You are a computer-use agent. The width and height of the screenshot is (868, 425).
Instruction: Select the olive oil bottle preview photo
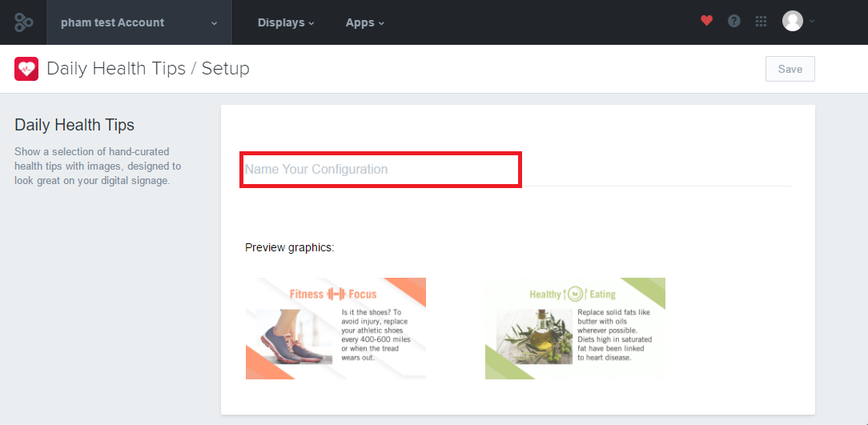(534, 336)
